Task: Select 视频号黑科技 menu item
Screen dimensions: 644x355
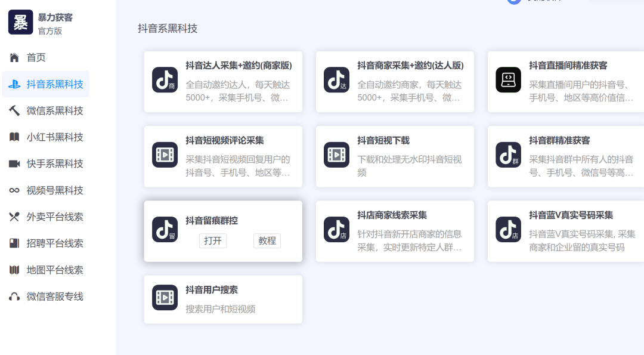Action: click(x=54, y=190)
